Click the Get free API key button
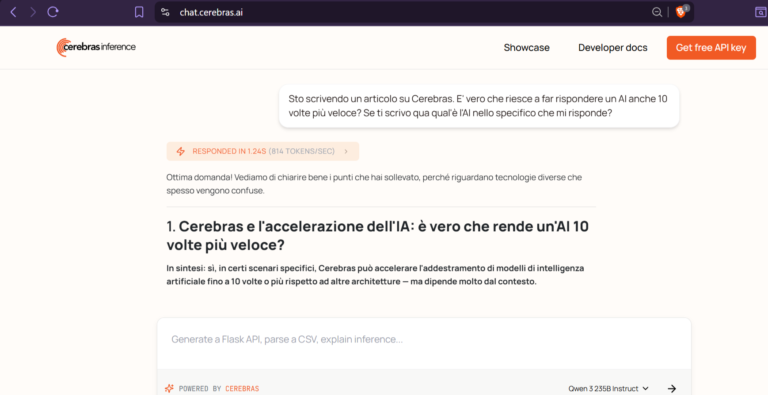768x395 pixels. tap(711, 48)
